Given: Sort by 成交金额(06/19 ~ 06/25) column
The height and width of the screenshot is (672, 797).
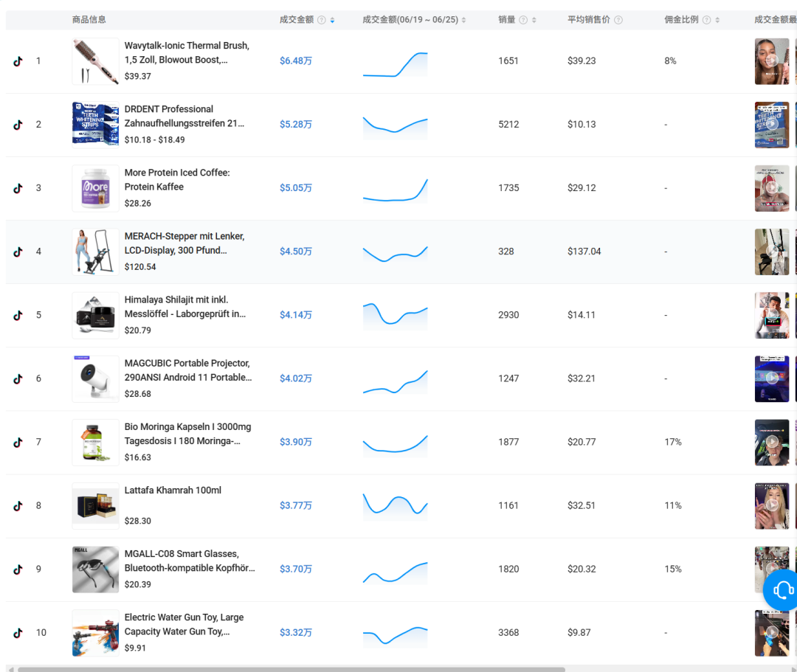Looking at the screenshot, I should point(463,21).
